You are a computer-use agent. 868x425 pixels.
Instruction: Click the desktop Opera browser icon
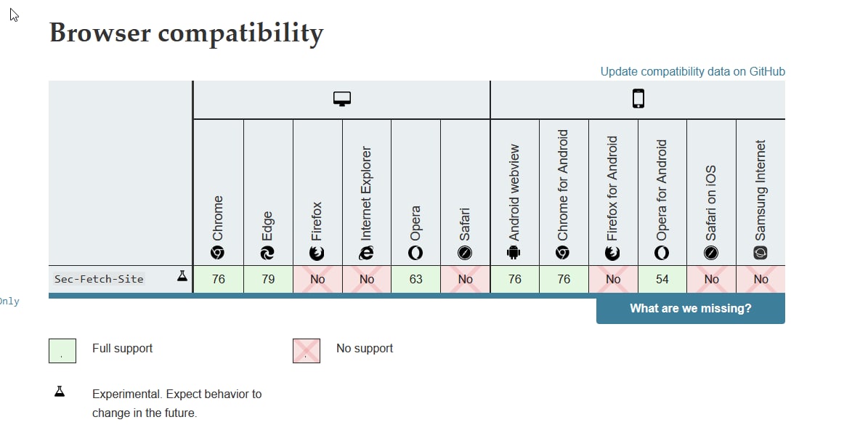[415, 253]
